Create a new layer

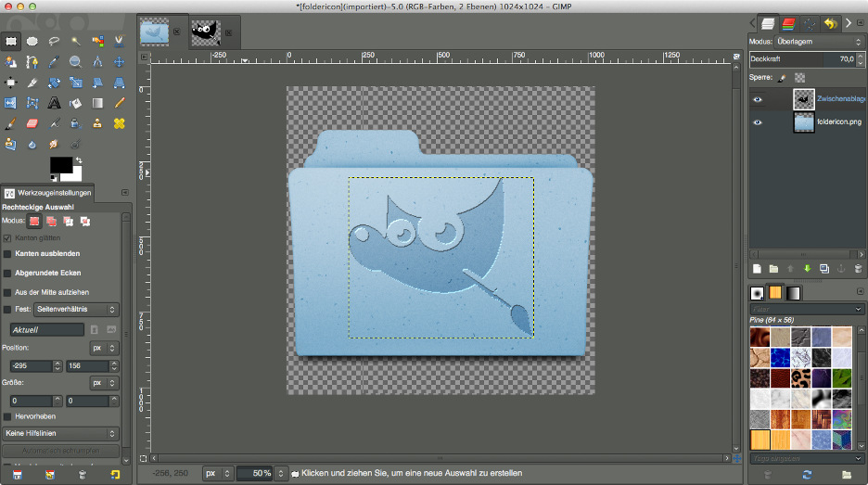tap(757, 269)
